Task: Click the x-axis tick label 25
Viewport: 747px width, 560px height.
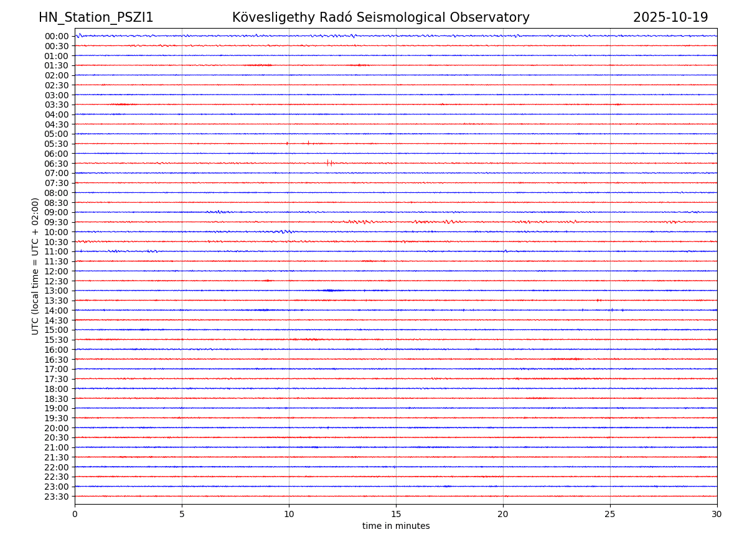Action: [610, 514]
